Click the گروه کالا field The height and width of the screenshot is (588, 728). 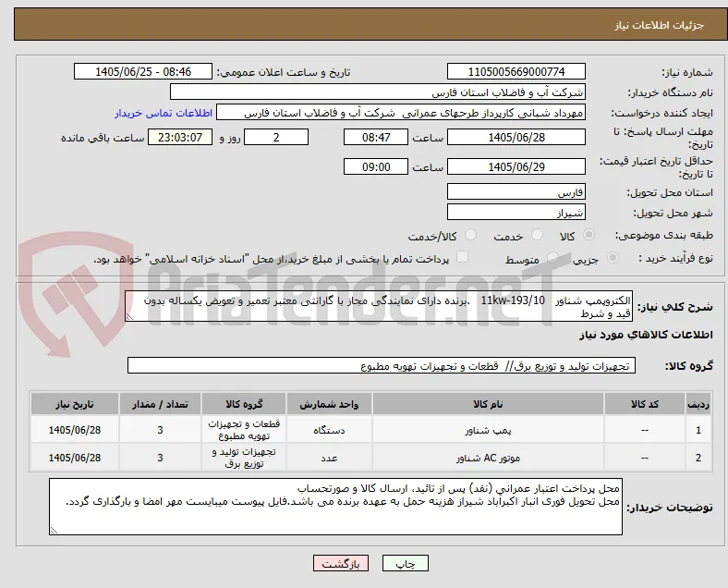tap(382, 365)
